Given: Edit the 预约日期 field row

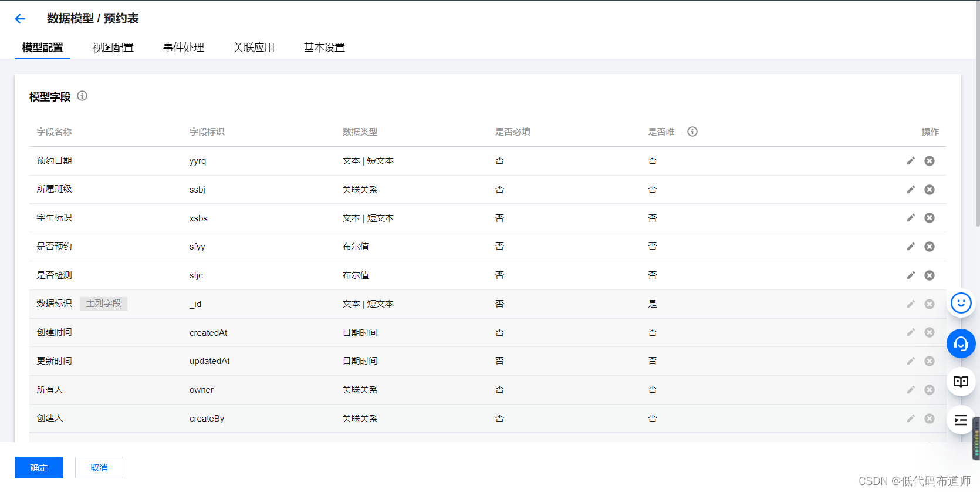Looking at the screenshot, I should pyautogui.click(x=911, y=161).
